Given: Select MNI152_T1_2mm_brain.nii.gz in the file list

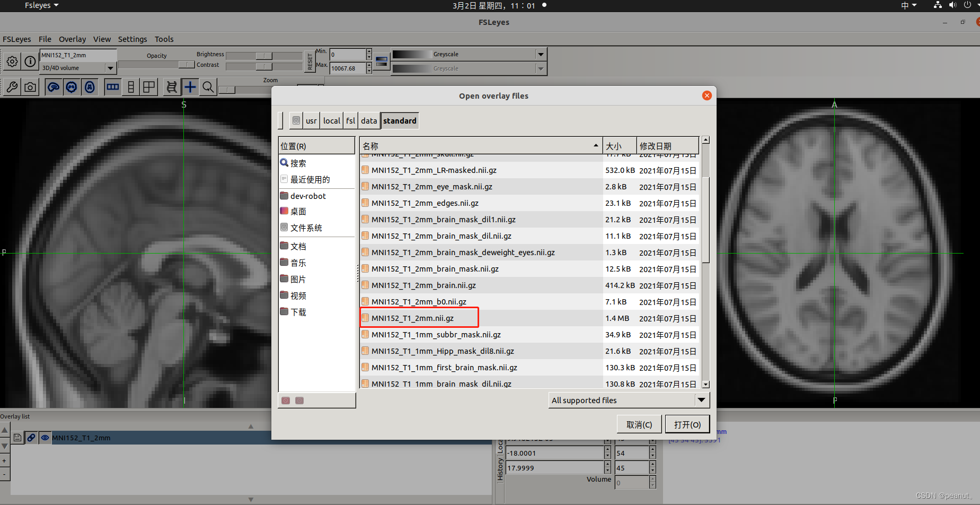Looking at the screenshot, I should point(424,285).
